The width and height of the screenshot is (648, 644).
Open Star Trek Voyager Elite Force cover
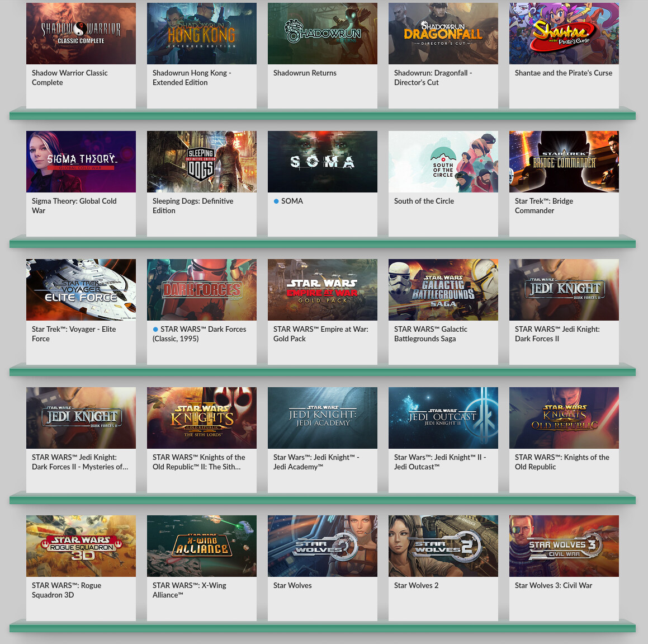(x=81, y=290)
